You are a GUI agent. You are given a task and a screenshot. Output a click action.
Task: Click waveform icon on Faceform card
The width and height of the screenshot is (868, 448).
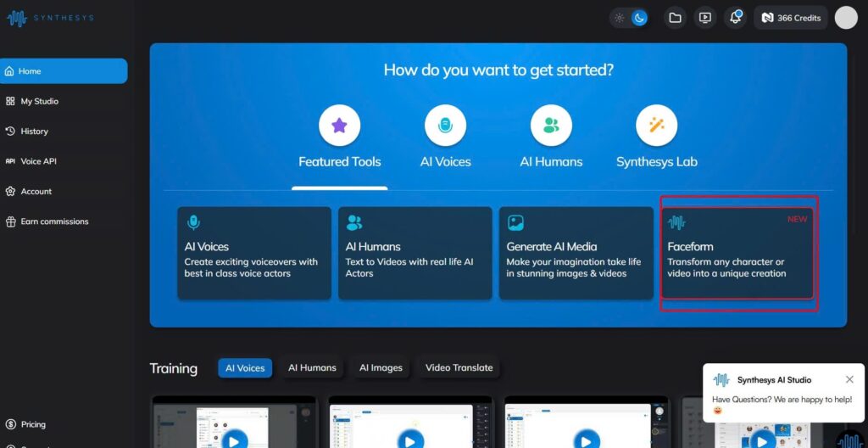point(676,222)
